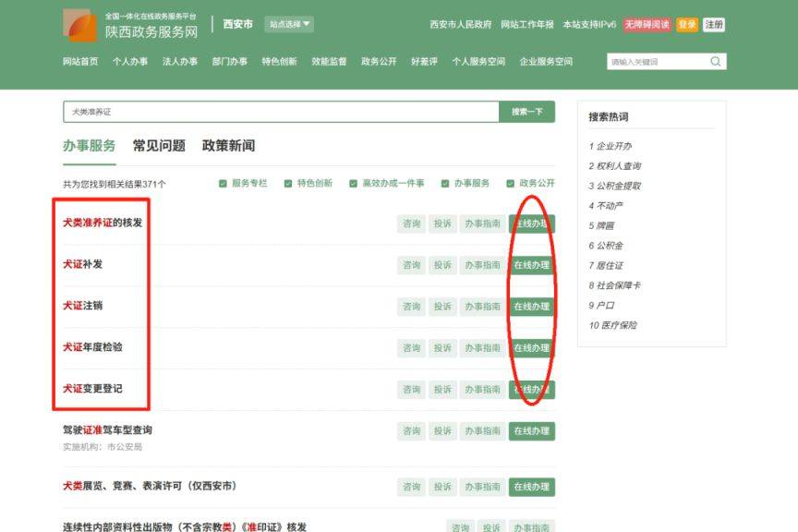Viewport: 798px width, 532px height.
Task: Click the 搜索一下 button
Action: [x=526, y=112]
